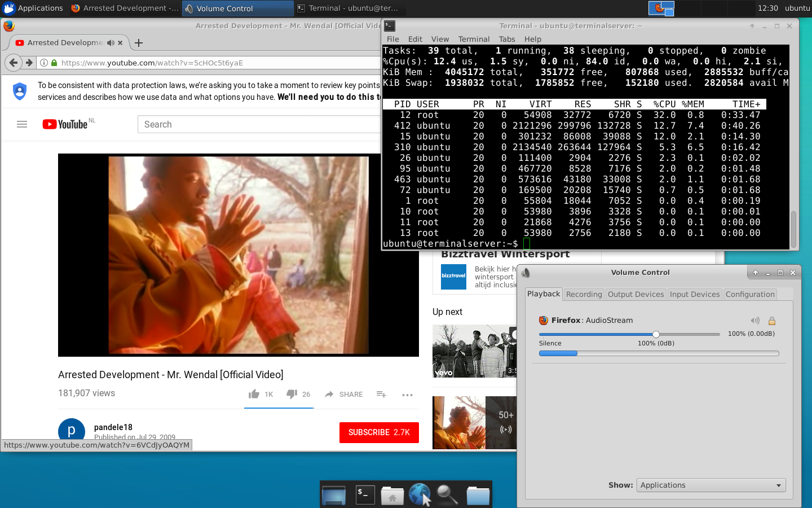Image resolution: width=812 pixels, height=508 pixels.
Task: Open the first Up next Vevo thumbnail
Action: click(474, 351)
